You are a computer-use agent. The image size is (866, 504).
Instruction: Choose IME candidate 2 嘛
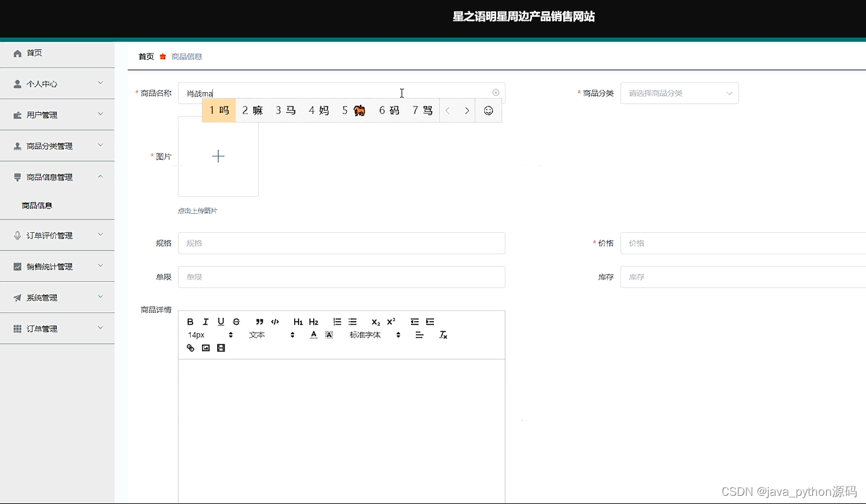pos(252,110)
